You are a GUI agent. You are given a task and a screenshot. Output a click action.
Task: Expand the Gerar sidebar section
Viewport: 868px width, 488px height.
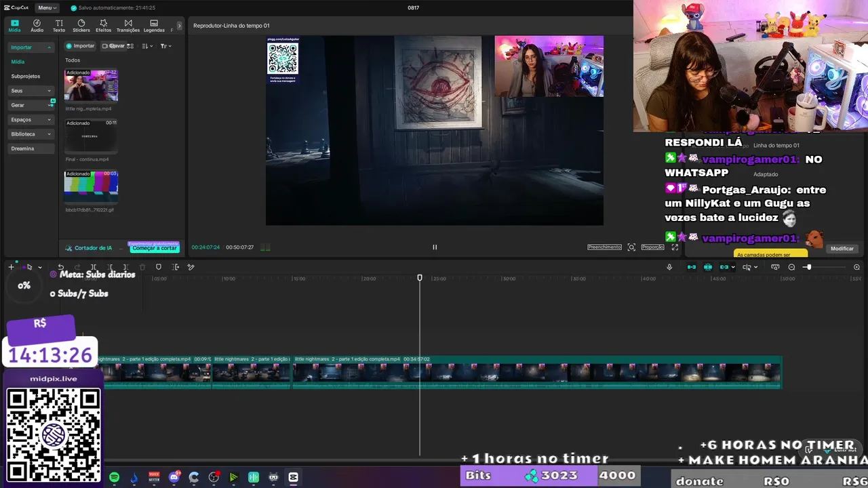pyautogui.click(x=31, y=105)
